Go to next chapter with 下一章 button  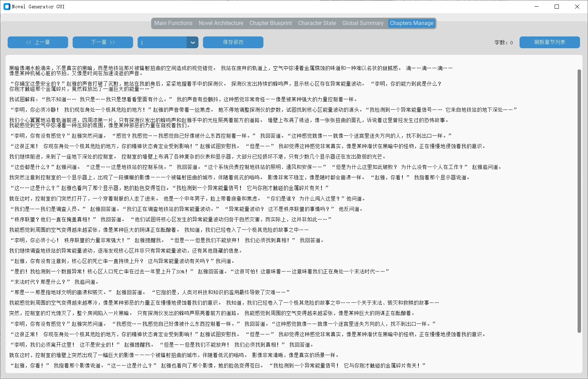click(103, 42)
